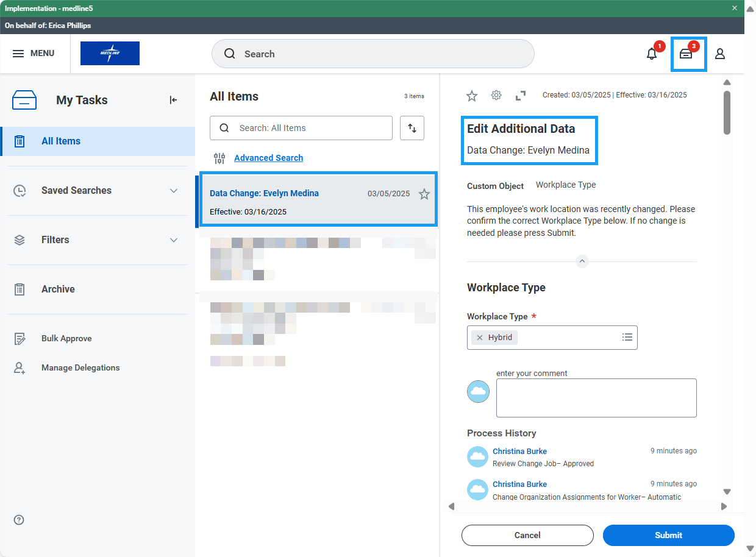
Task: Open the user profile icon
Action: [x=720, y=54]
